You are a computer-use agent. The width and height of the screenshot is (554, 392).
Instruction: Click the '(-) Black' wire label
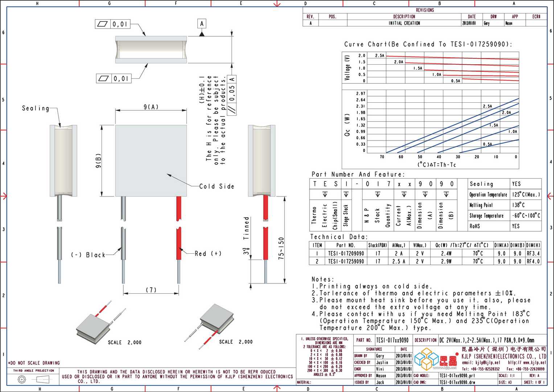coord(88,255)
